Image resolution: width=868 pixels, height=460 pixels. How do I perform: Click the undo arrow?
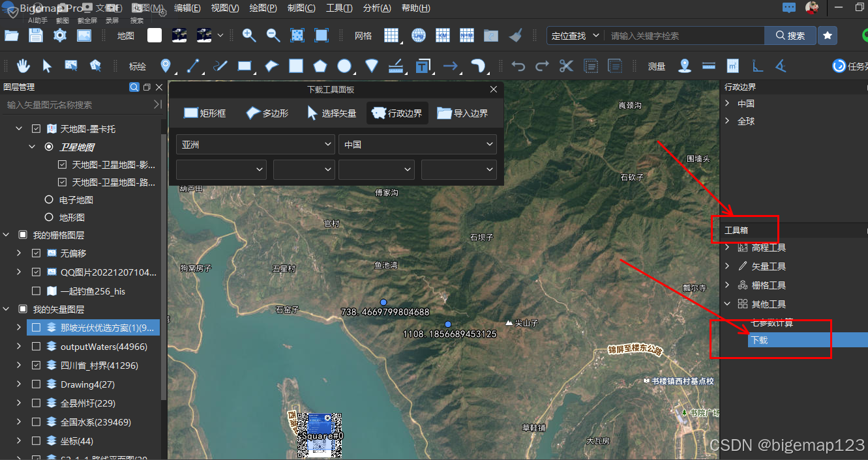point(518,66)
